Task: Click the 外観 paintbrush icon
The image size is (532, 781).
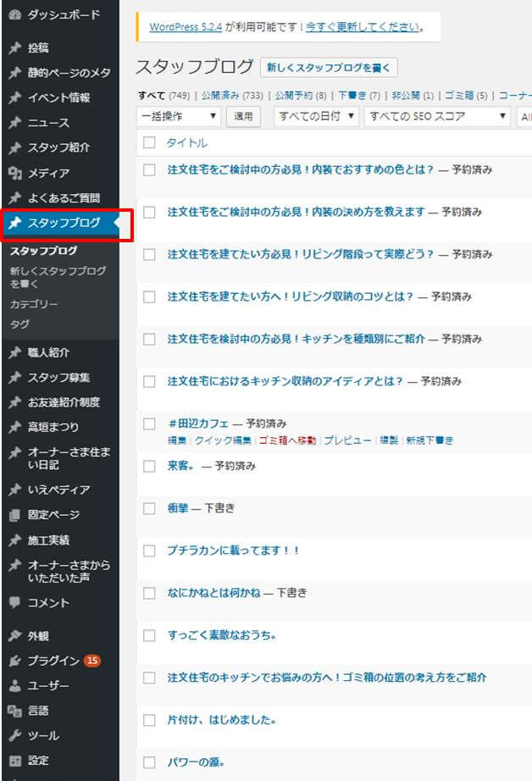Action: [14, 636]
